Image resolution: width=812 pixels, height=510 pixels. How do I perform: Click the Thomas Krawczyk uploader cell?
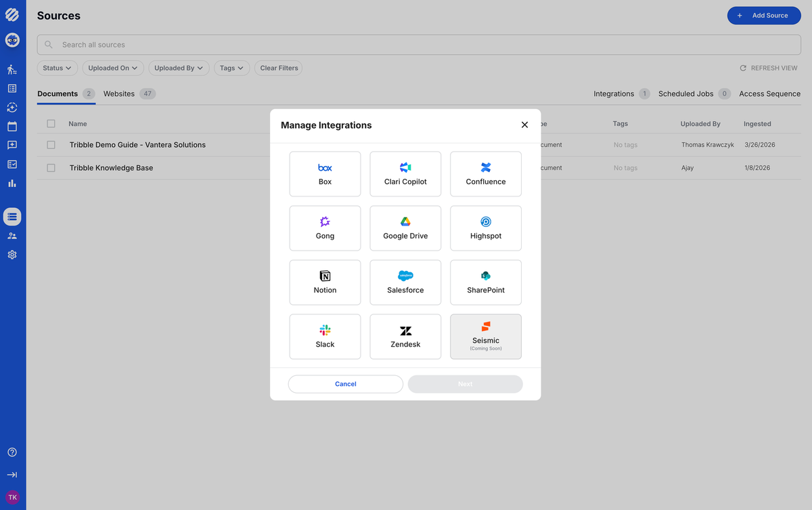(x=708, y=145)
